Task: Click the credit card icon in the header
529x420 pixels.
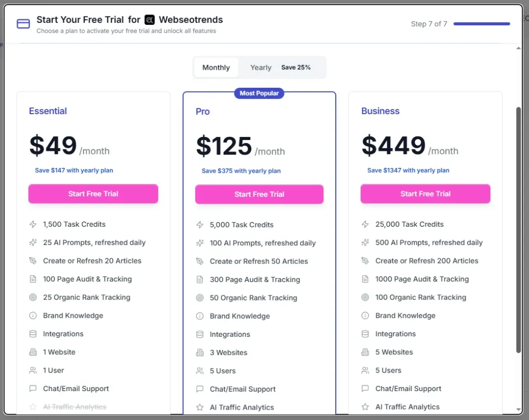Action: click(x=23, y=24)
